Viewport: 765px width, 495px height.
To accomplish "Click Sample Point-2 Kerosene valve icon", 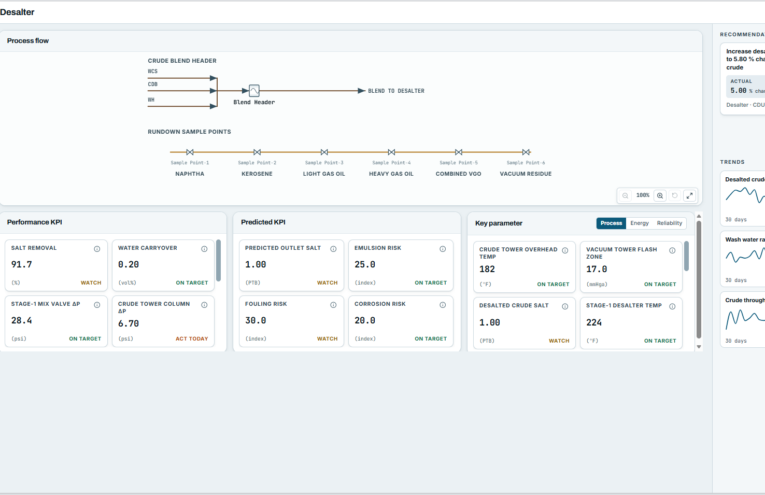I will (x=257, y=152).
